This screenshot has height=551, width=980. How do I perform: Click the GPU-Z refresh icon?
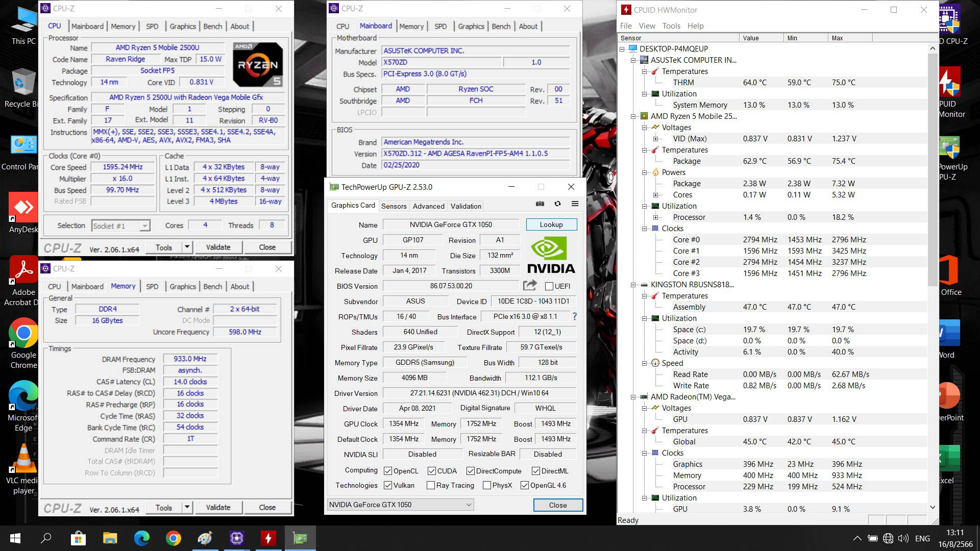557,204
